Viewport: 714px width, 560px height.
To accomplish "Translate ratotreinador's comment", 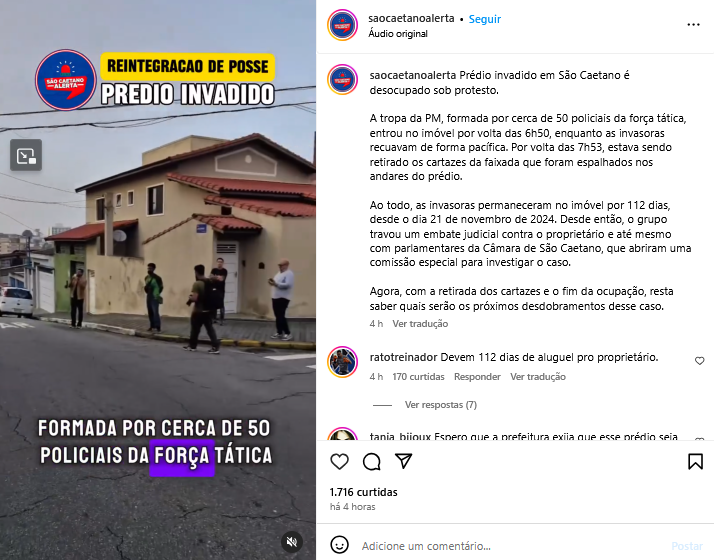I will coord(538,377).
